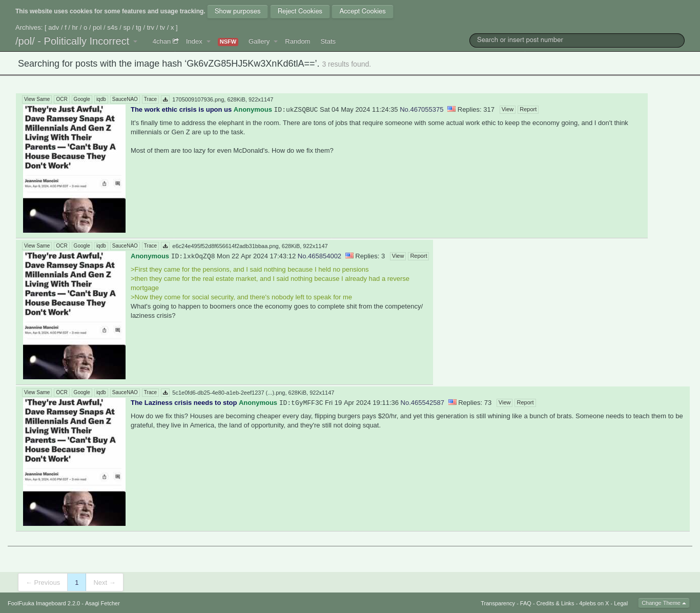The image size is (700, 613).
Task: Report post No.467055375
Action: click(x=528, y=110)
